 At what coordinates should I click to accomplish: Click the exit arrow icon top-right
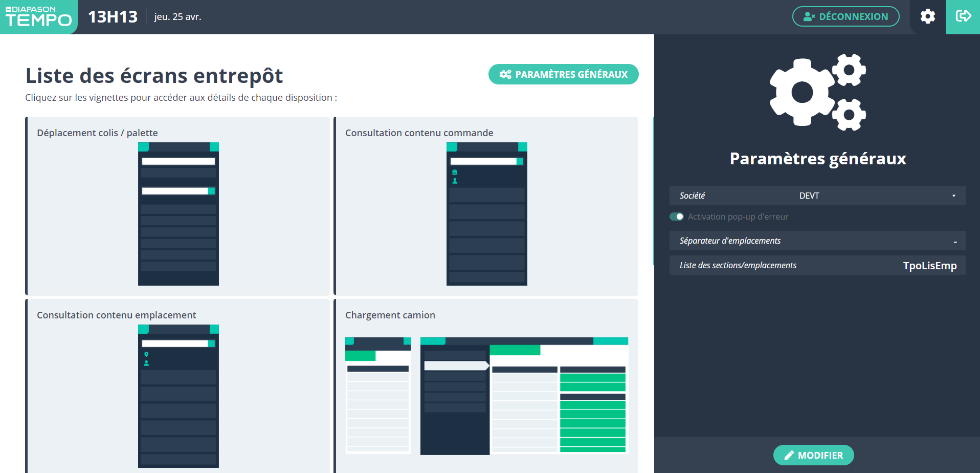click(963, 17)
